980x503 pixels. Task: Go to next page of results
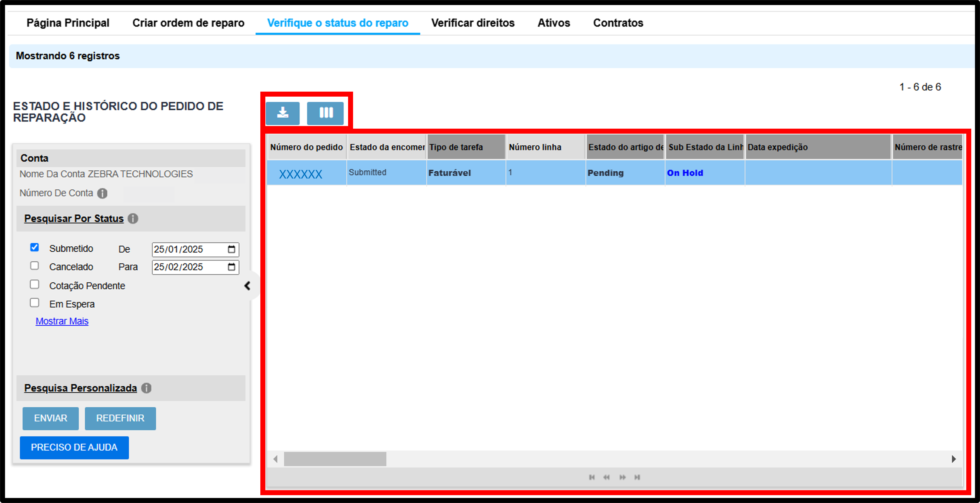(x=622, y=477)
